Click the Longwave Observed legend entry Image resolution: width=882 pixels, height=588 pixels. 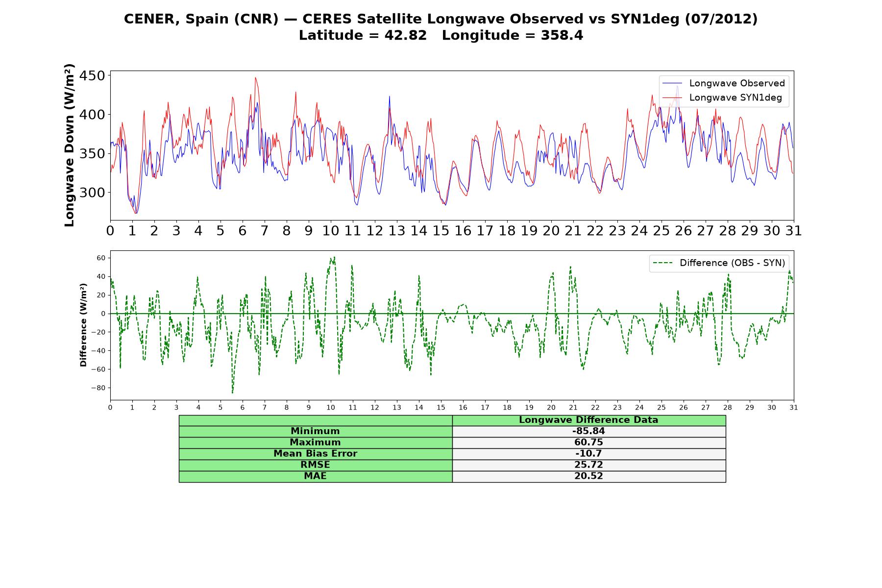[x=723, y=83]
